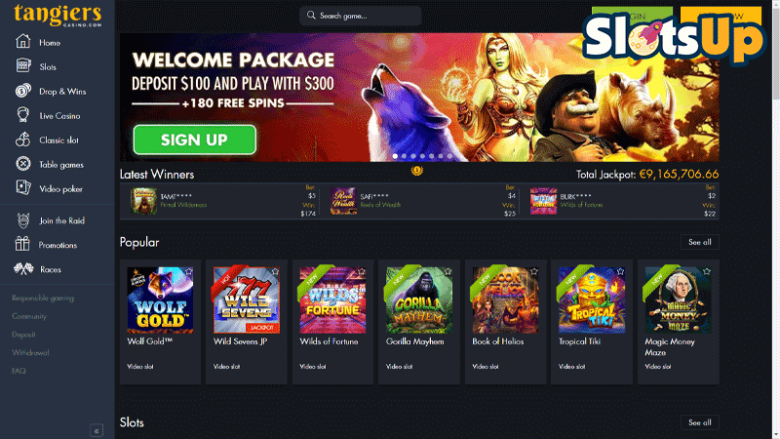Focus the Search game input field
780x439 pixels.
[x=360, y=16]
